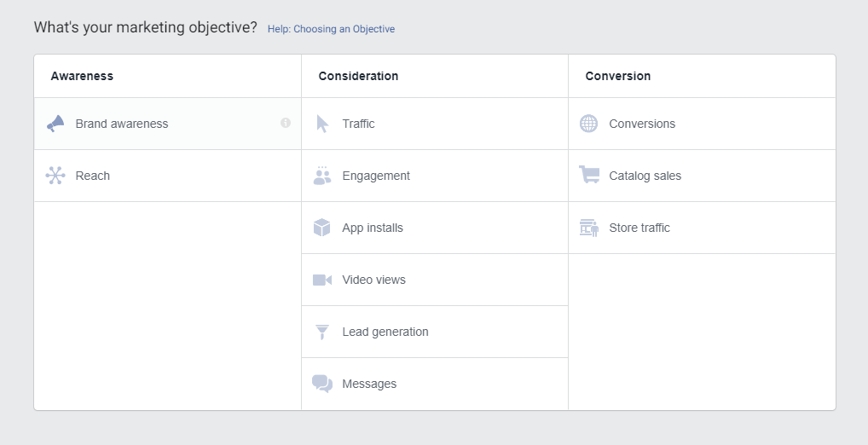The height and width of the screenshot is (445, 868).
Task: Open the Choosing an Objective help link
Action: coord(331,29)
